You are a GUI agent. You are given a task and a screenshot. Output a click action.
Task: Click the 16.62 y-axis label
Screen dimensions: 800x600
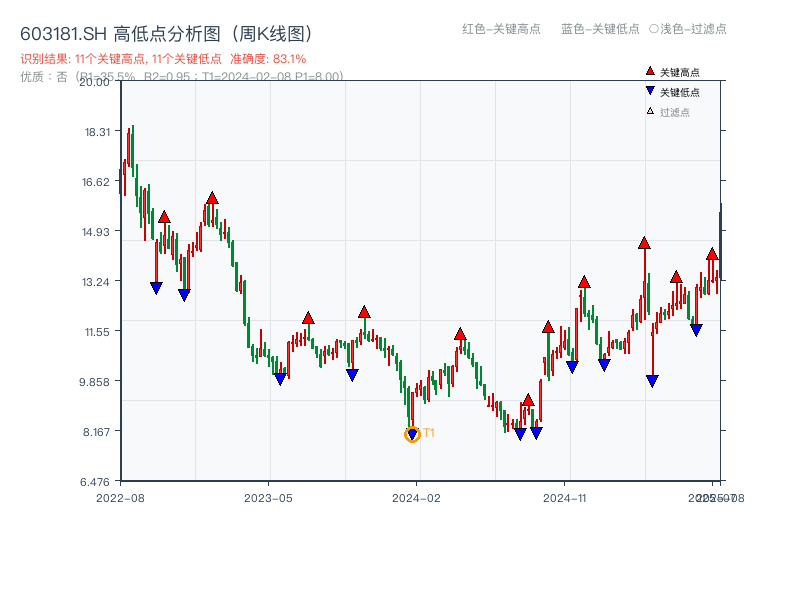96,182
